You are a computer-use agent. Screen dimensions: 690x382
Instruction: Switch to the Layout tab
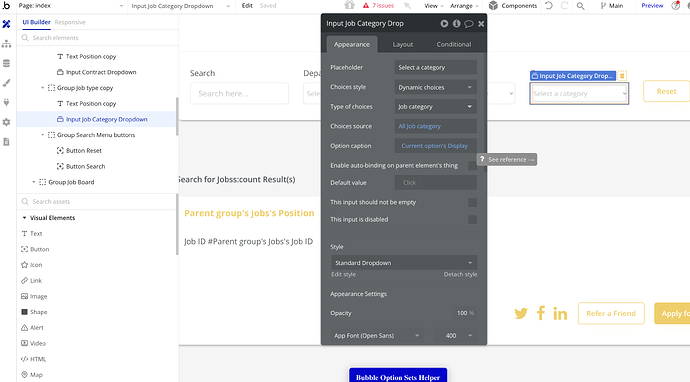point(403,44)
